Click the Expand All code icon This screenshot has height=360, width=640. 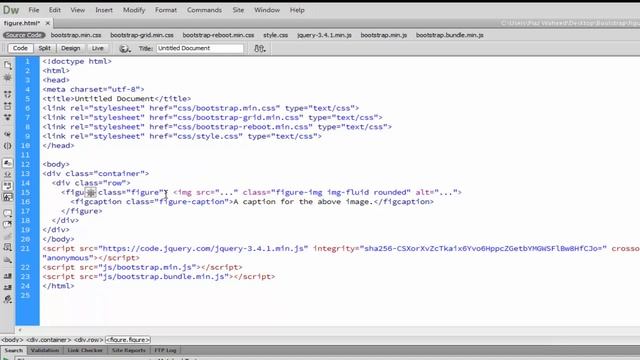coord(7,118)
